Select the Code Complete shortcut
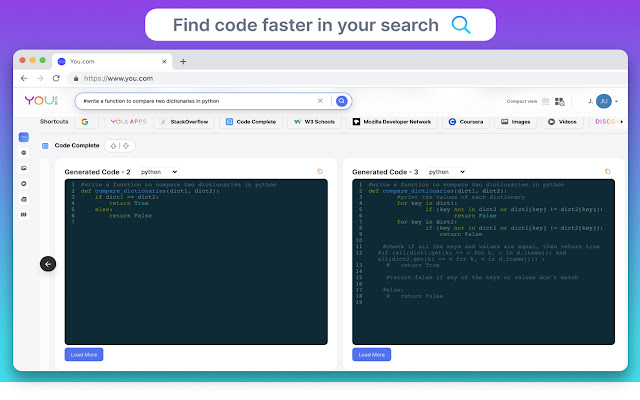The image size is (640, 400). tap(251, 122)
